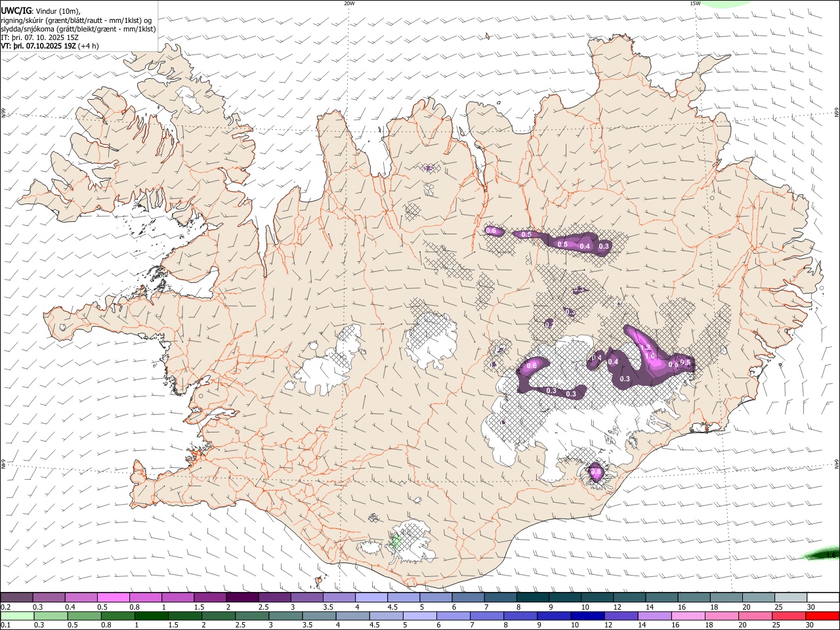Pick the darkest purple swatch labeled 2 in upper legend

point(241,598)
